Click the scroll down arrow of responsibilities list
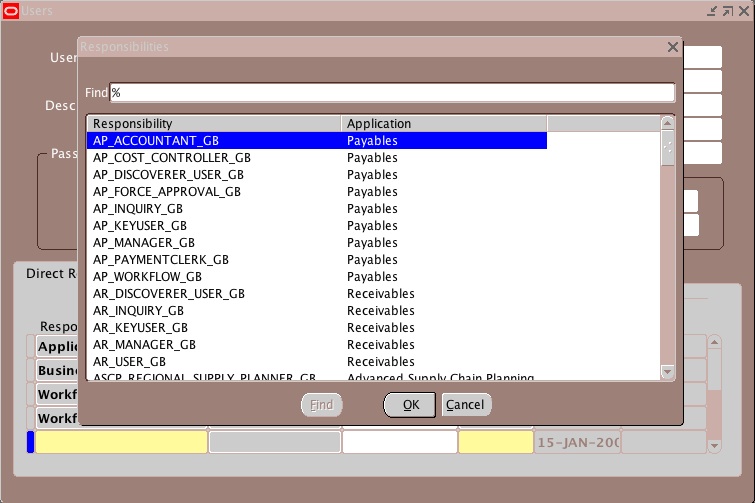This screenshot has width=755, height=503. (x=667, y=372)
